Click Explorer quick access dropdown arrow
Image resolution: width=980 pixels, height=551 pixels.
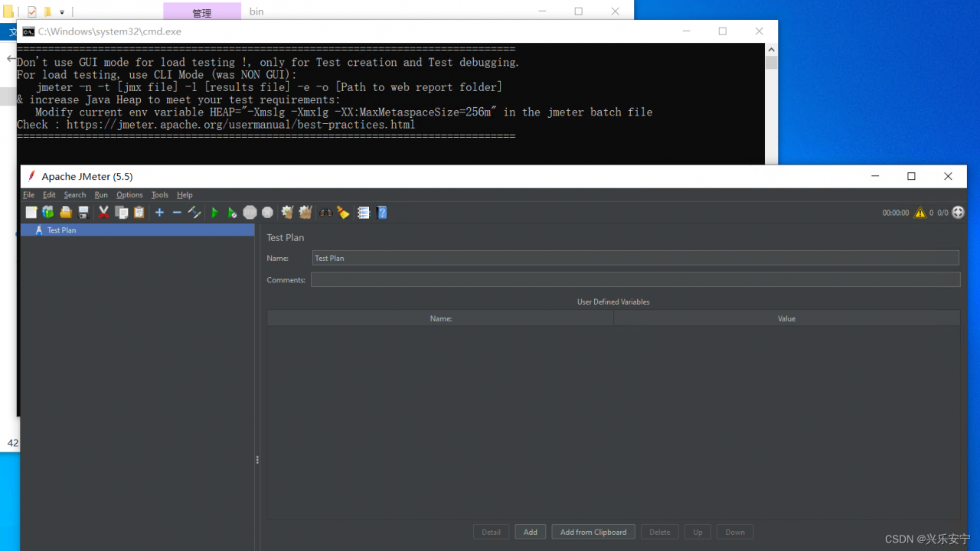[62, 12]
